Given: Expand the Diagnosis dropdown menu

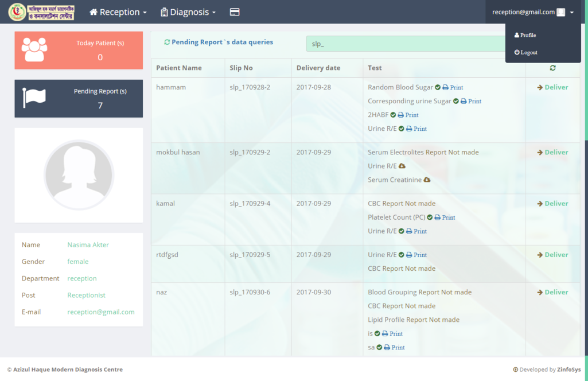Looking at the screenshot, I should pyautogui.click(x=188, y=12).
